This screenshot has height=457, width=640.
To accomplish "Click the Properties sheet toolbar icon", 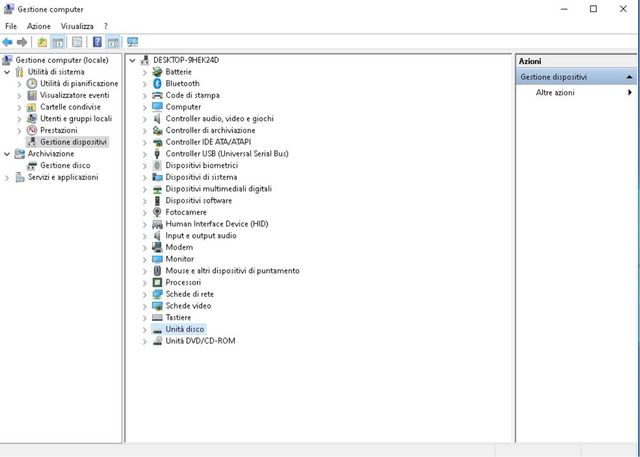I will [x=77, y=42].
